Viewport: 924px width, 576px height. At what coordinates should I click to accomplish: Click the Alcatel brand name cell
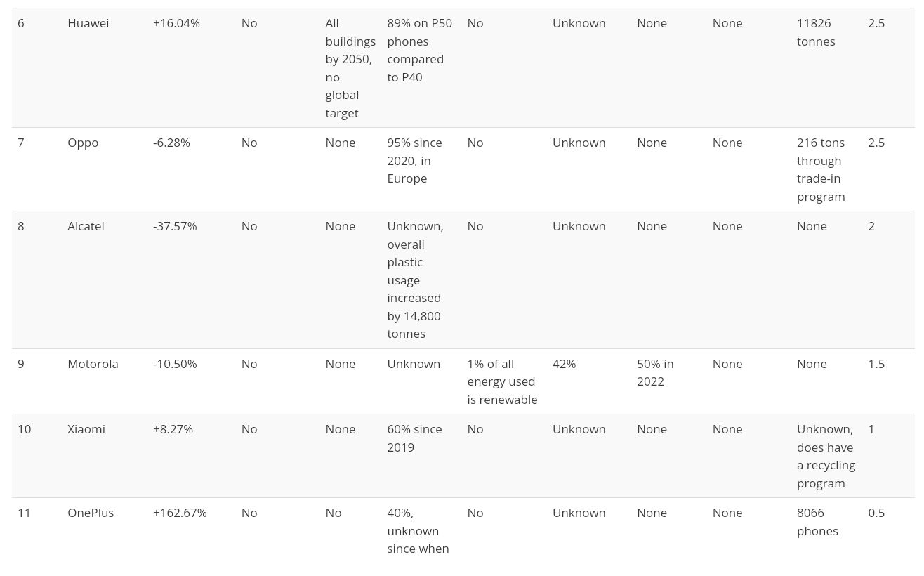tap(86, 226)
